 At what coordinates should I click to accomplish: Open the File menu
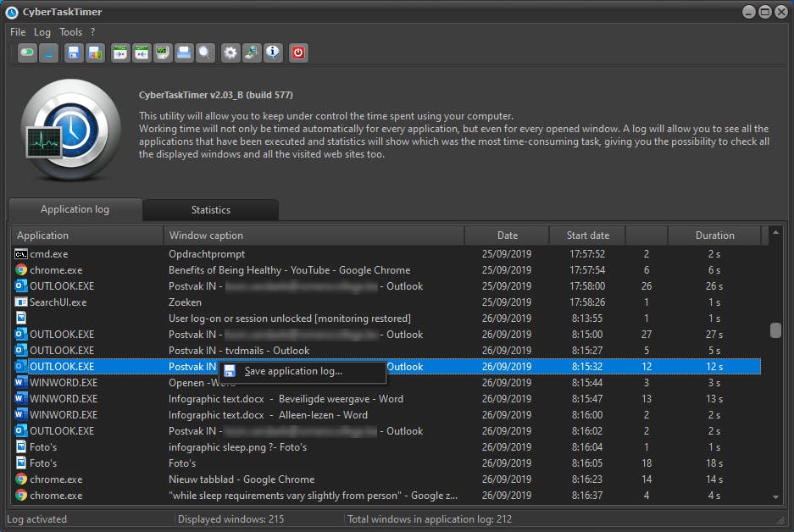pyautogui.click(x=18, y=32)
